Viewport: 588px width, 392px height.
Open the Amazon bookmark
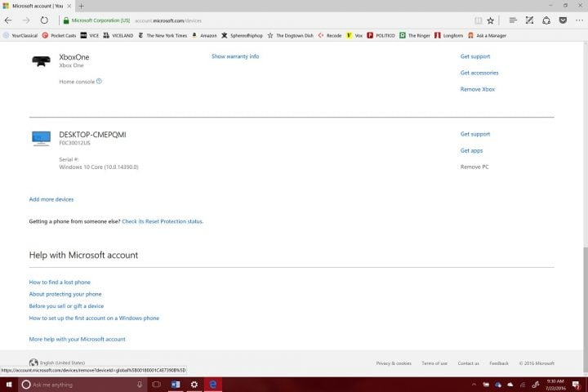[204, 36]
